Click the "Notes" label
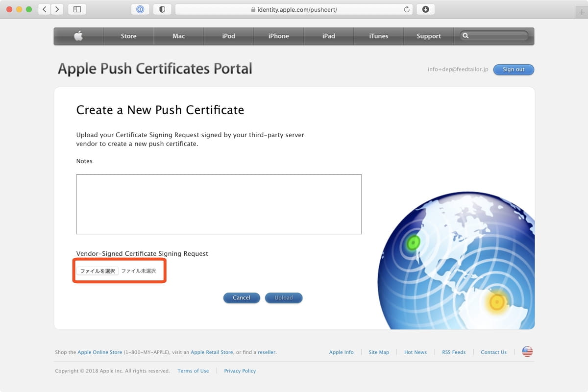 [x=84, y=161]
